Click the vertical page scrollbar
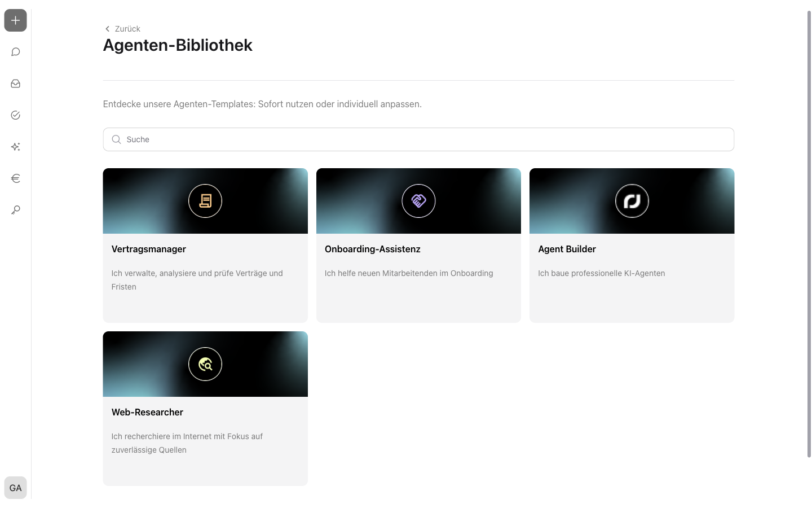This screenshot has height=508, width=812. click(809, 234)
